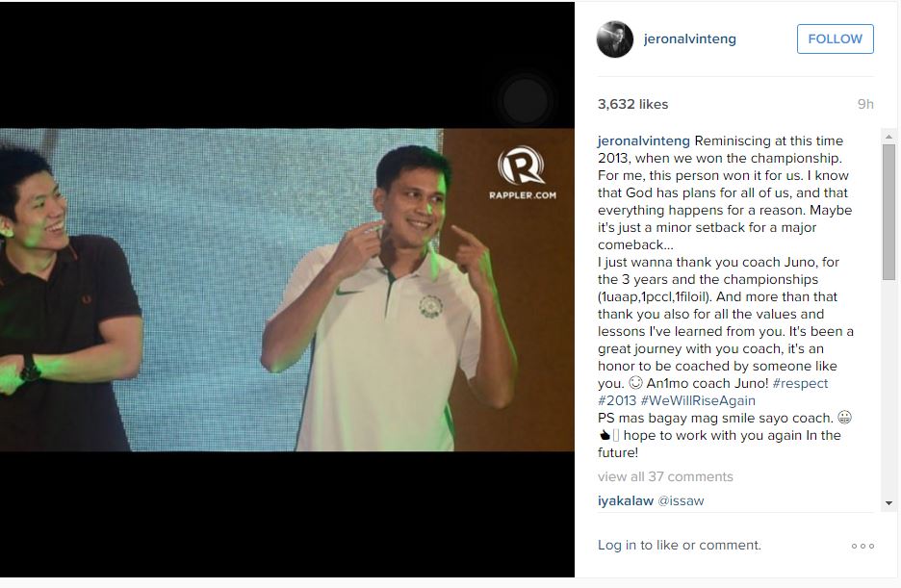Click the video frame showing the coach
This screenshot has width=901, height=588.
point(287,290)
